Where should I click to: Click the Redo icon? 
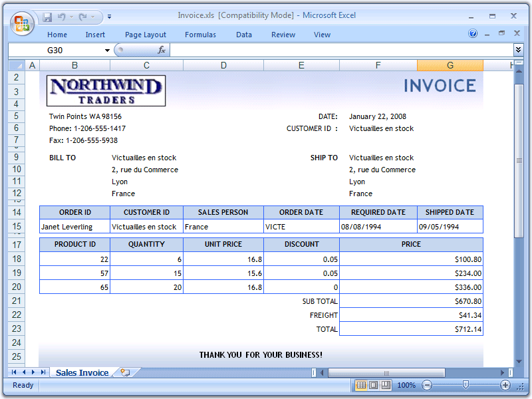pos(82,17)
